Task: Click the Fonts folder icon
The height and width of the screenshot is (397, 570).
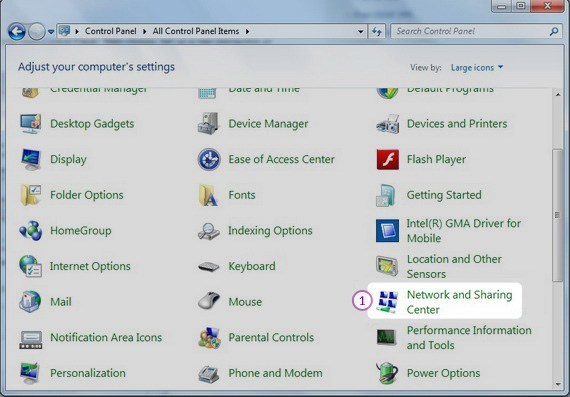Action: [x=209, y=195]
